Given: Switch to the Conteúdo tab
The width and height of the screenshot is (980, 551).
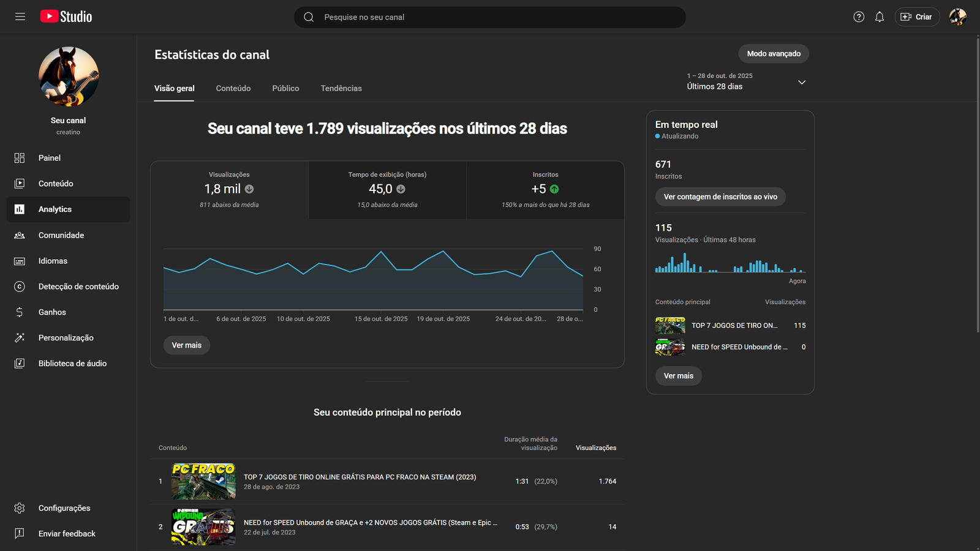Looking at the screenshot, I should [233, 88].
